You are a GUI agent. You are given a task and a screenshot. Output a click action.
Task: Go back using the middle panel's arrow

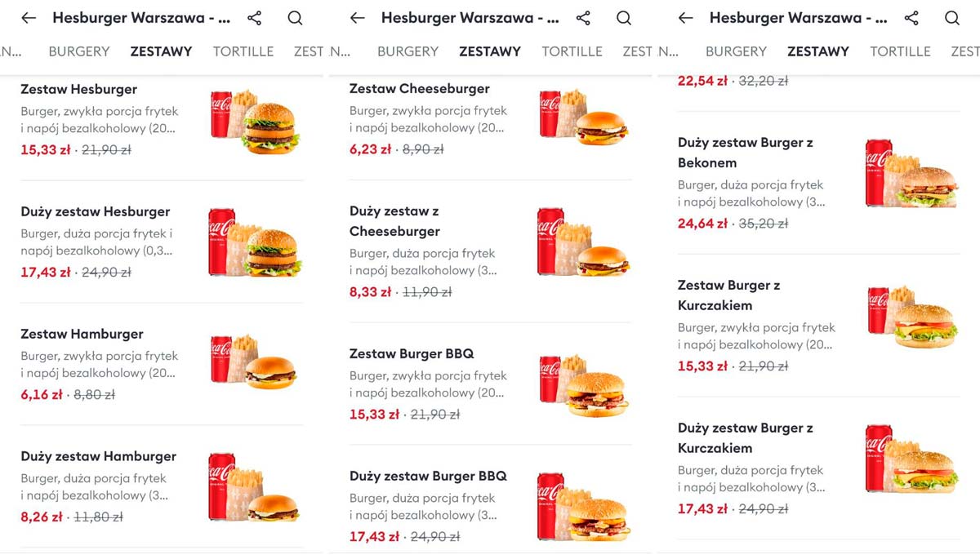point(357,18)
